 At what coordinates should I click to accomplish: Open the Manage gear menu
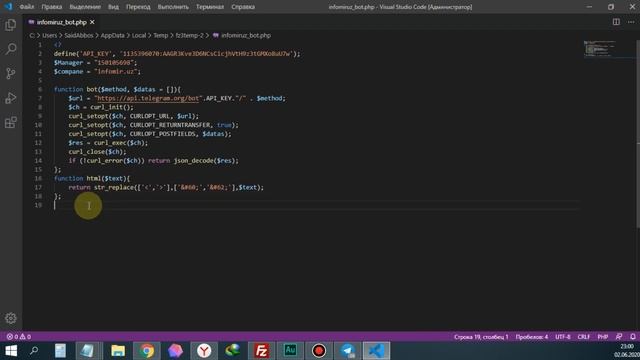[11, 318]
